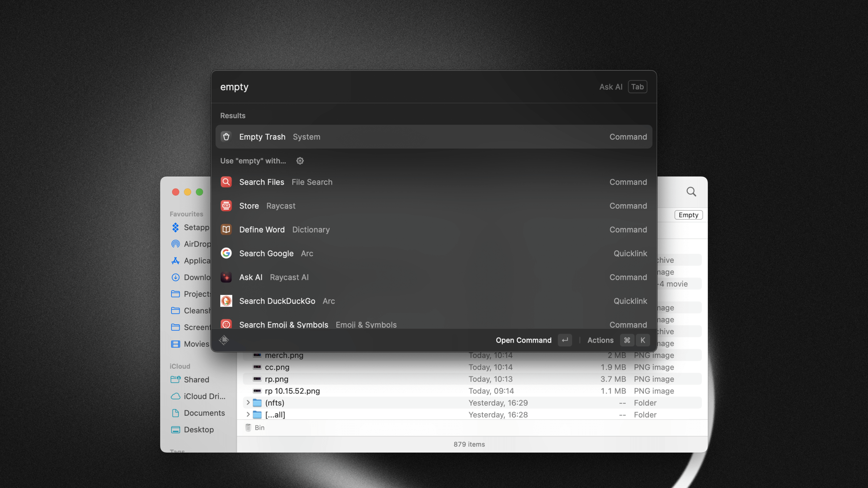
Task: Click the iCloud Drive cloud icon
Action: (175, 396)
